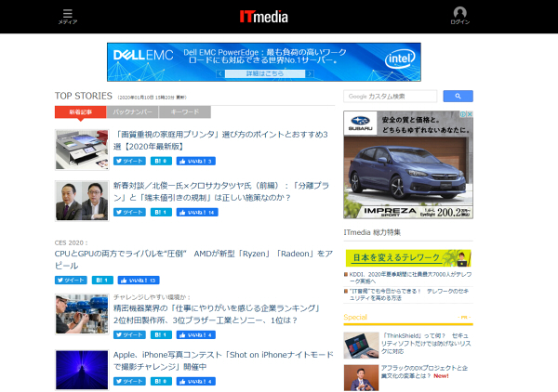Image resolution: width=558 pixels, height=392 pixels.
Task: Open the 精密機器業界 ranking article headline
Action: [x=217, y=314]
